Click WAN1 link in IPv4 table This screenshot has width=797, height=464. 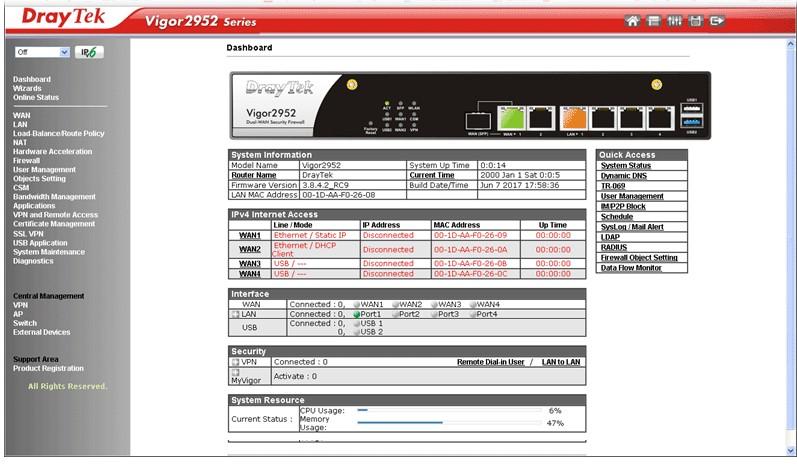tap(250, 236)
